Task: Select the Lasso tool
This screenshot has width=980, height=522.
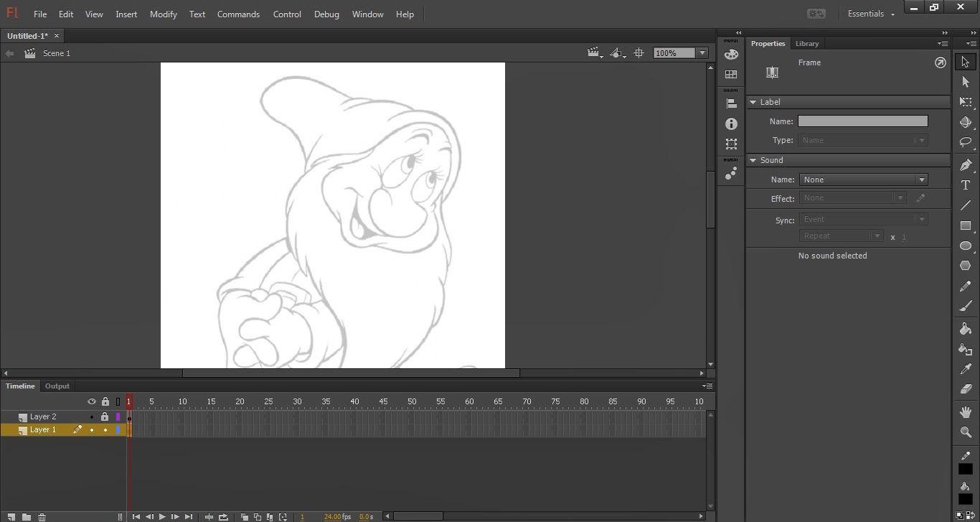Action: [x=966, y=142]
